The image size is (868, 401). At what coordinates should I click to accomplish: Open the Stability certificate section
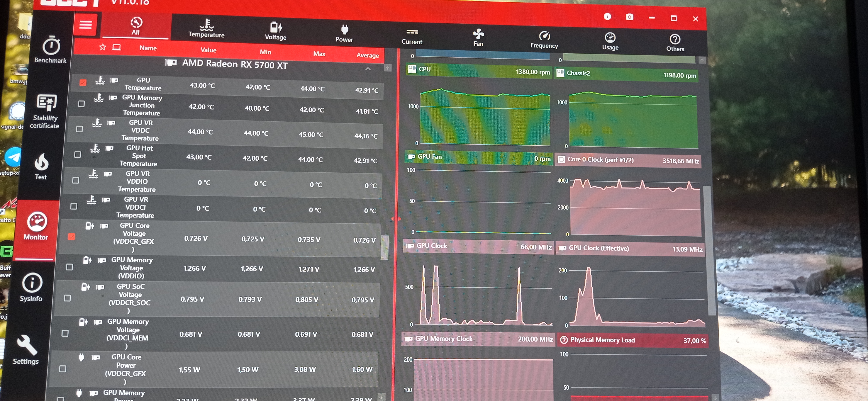46,112
